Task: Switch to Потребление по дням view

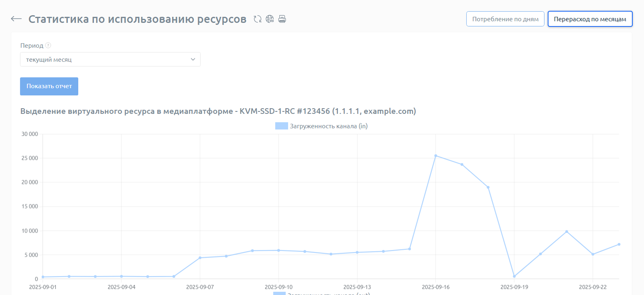Action: pyautogui.click(x=505, y=19)
